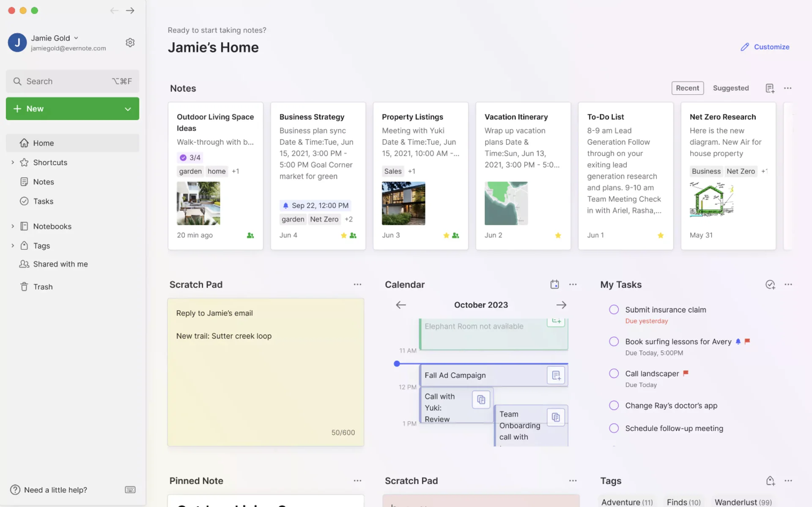Open the New button dropdown arrow
Screen dimensions: 812x507
tap(127, 108)
